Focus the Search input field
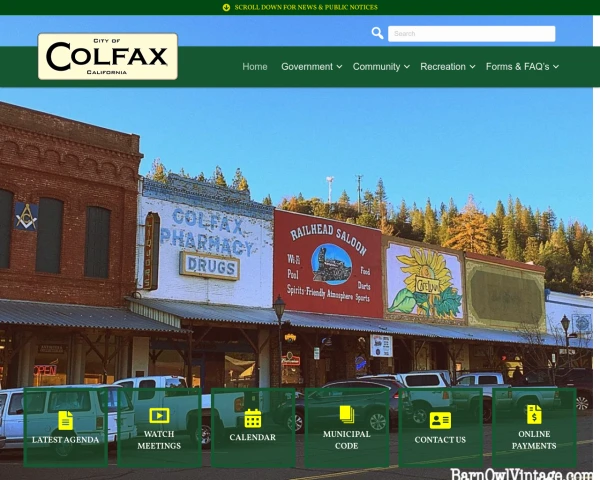 [471, 34]
